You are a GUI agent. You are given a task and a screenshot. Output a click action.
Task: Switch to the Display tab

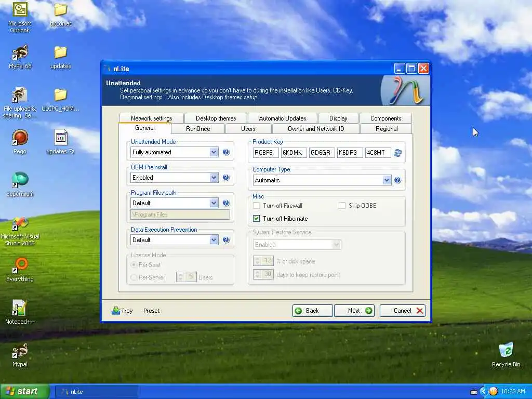338,118
